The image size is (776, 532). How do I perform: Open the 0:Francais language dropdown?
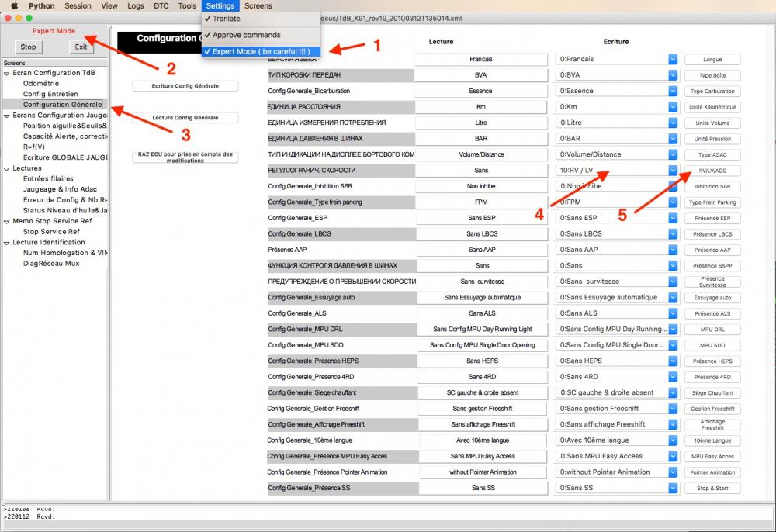pos(616,60)
